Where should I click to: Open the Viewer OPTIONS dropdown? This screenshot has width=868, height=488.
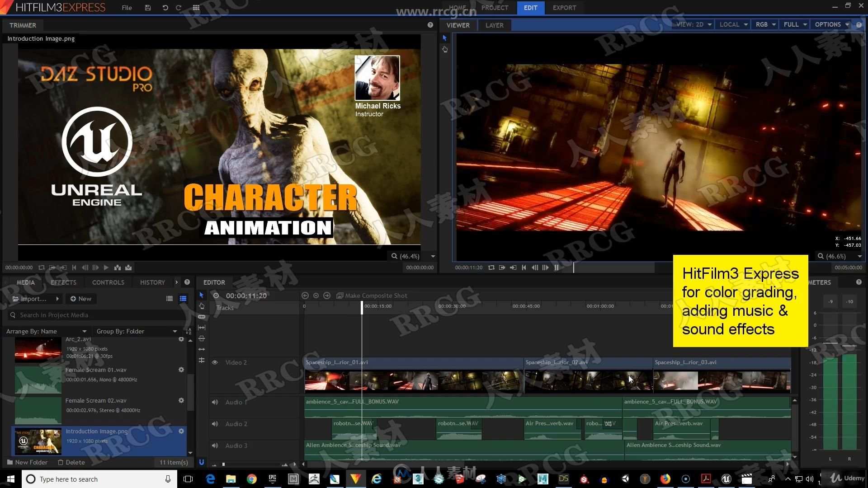tap(832, 24)
